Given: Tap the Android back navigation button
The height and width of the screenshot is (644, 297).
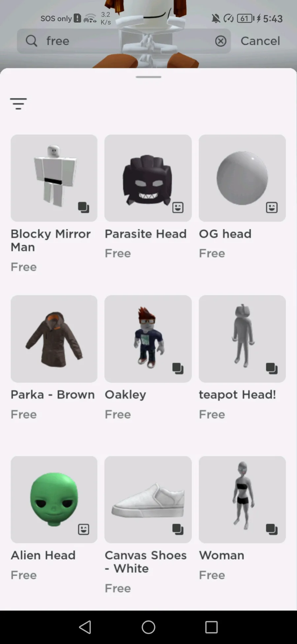Looking at the screenshot, I should pos(85,627).
